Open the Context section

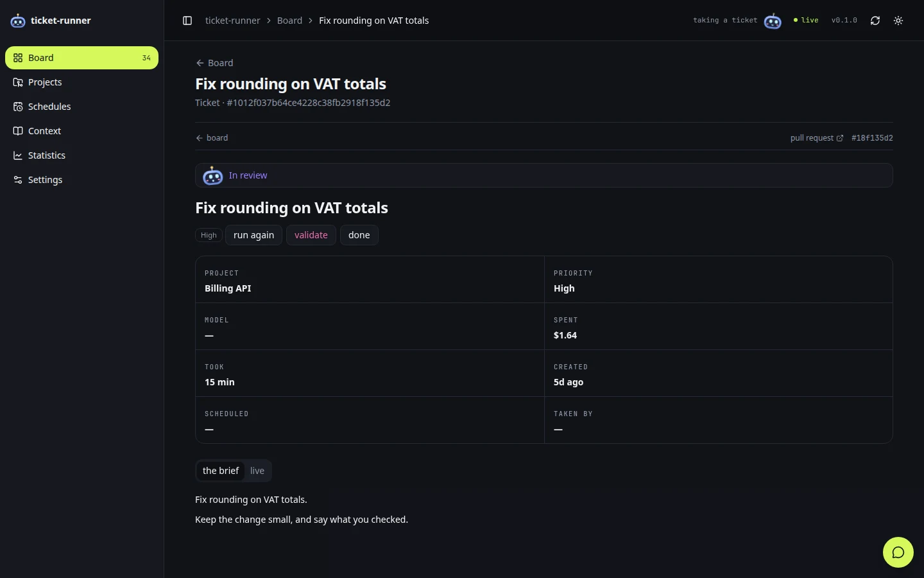tap(81, 131)
